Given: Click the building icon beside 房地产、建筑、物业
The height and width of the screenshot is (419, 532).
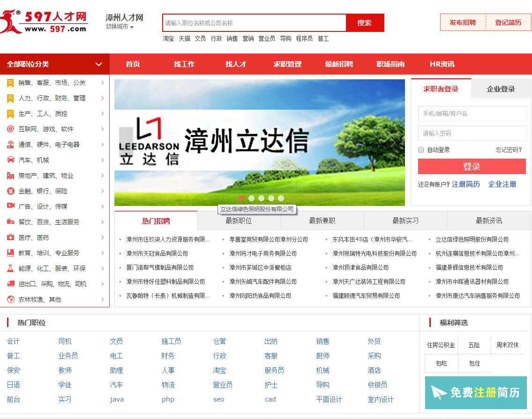Looking at the screenshot, I should coord(10,175).
